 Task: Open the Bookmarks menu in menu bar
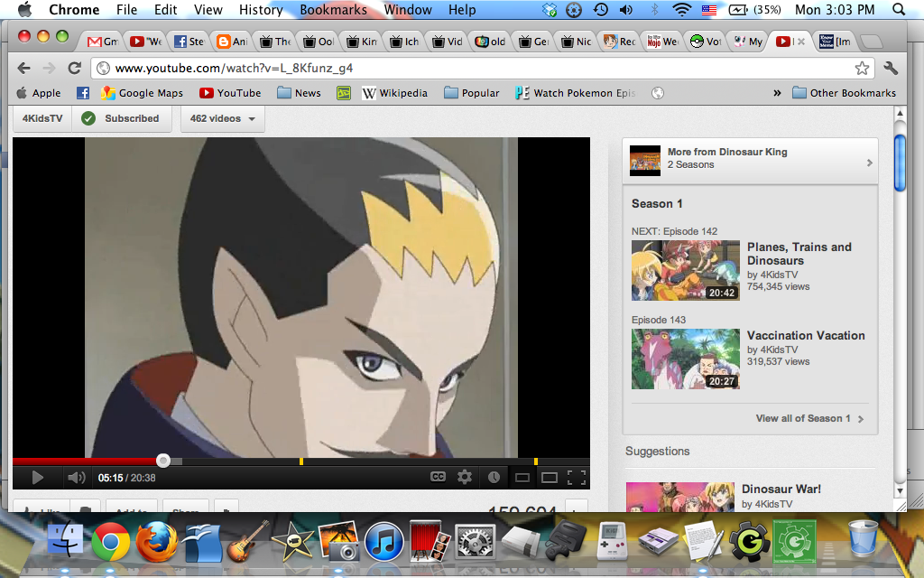[x=333, y=9]
